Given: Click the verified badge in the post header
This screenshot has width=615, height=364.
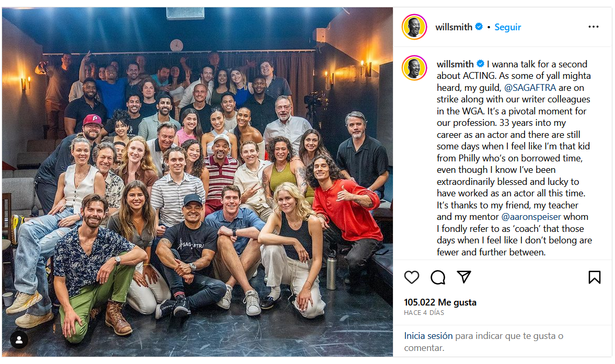Looking at the screenshot, I should click(x=479, y=27).
